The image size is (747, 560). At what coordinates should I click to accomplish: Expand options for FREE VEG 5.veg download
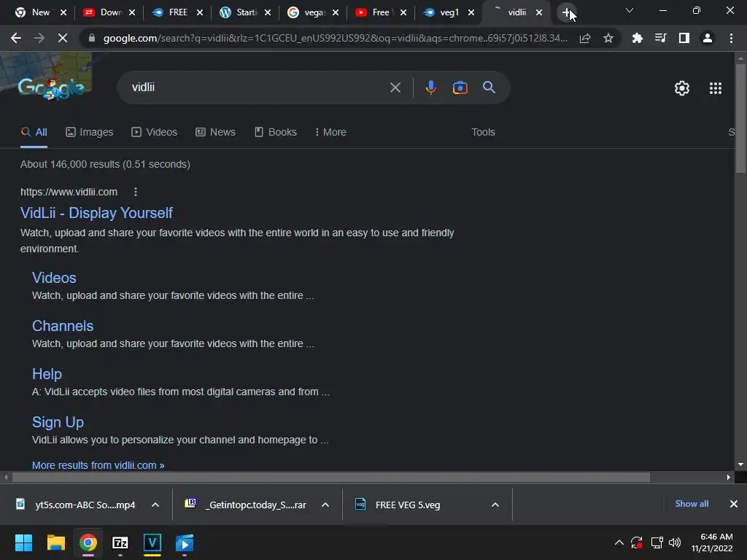(495, 505)
